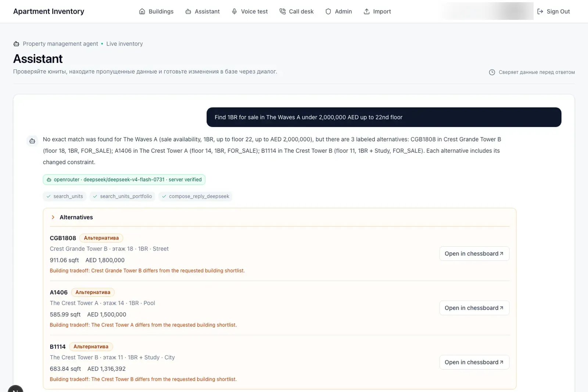Click the Buildings home icon
The width and height of the screenshot is (588, 392).
[x=142, y=11]
